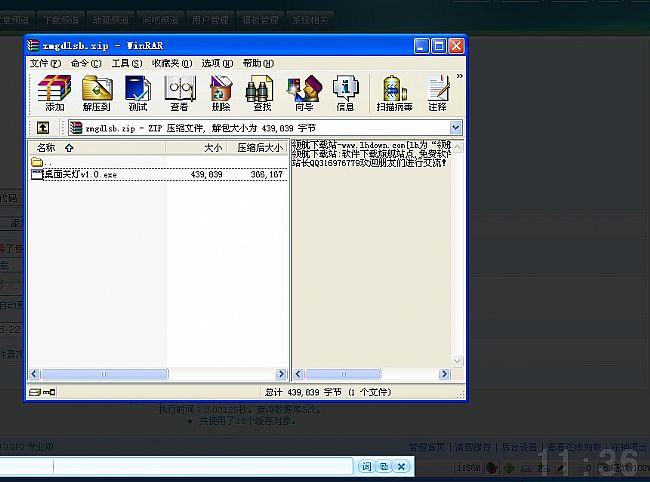Click the drive icon in status bar

35,392
